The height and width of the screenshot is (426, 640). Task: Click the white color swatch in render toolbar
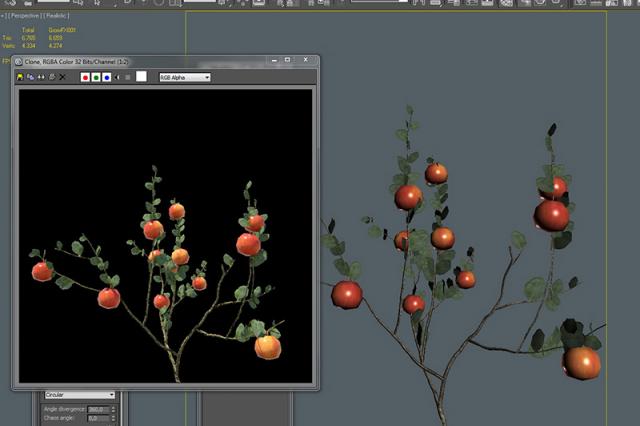click(142, 77)
